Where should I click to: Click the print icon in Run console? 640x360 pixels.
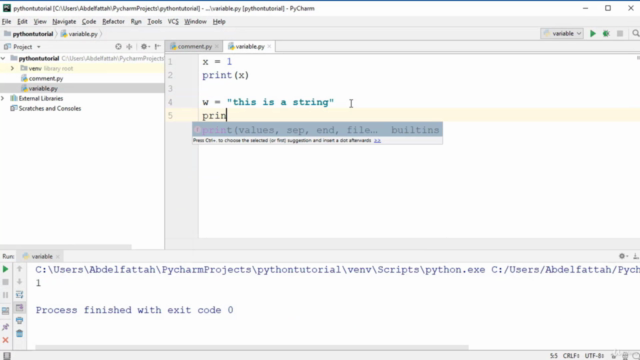click(19, 320)
